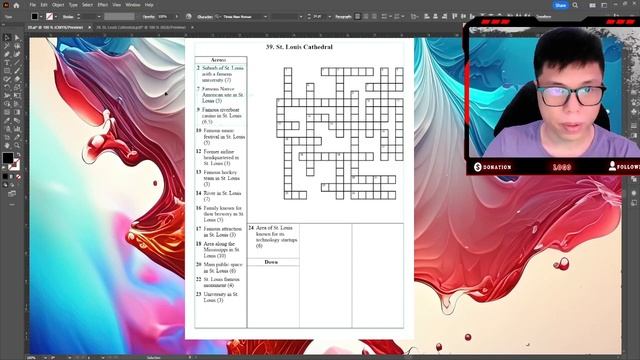Change Screen Mode icon at toolbar bottom
This screenshot has height=360, width=640.
tap(12, 193)
